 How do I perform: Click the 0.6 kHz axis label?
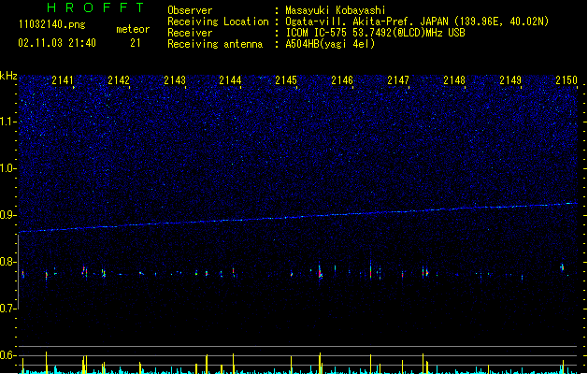point(7,355)
